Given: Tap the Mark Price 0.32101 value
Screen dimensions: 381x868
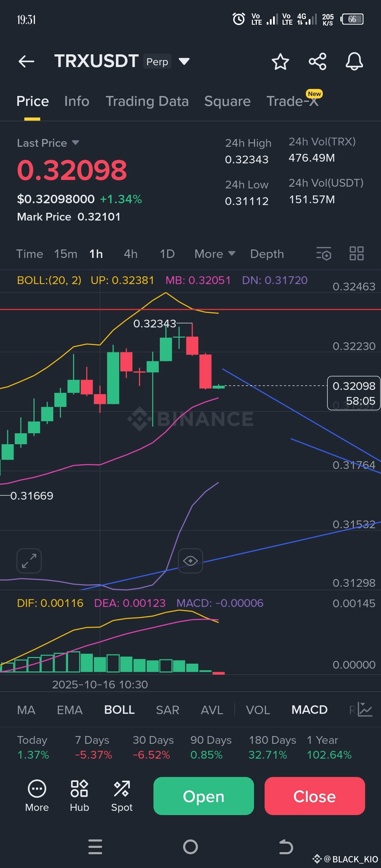Looking at the screenshot, I should pyautogui.click(x=99, y=217).
